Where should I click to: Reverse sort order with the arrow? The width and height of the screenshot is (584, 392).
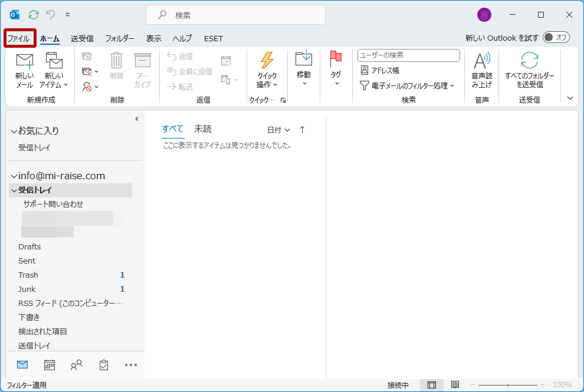(x=302, y=130)
